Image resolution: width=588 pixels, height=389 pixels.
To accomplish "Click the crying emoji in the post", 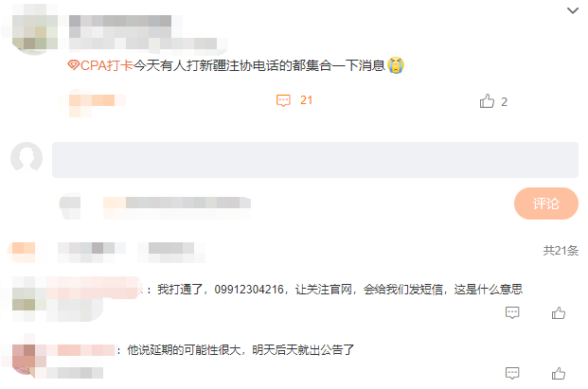I will (x=396, y=65).
